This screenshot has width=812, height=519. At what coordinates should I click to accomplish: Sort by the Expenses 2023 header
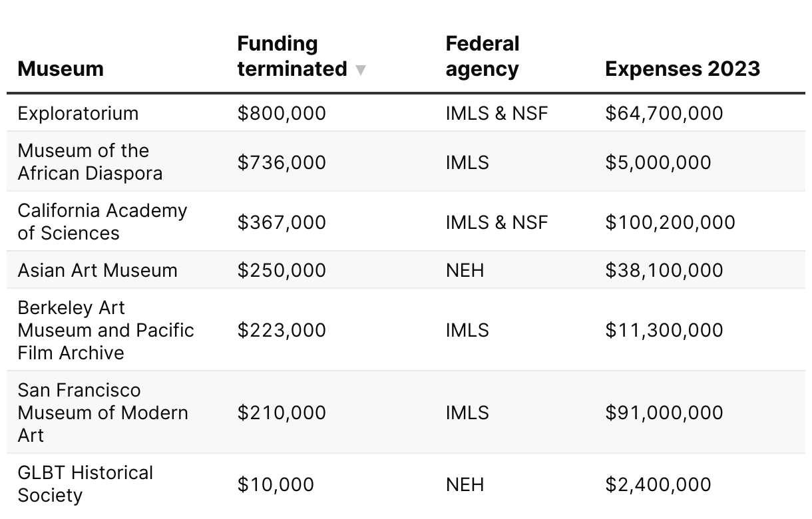coord(682,69)
